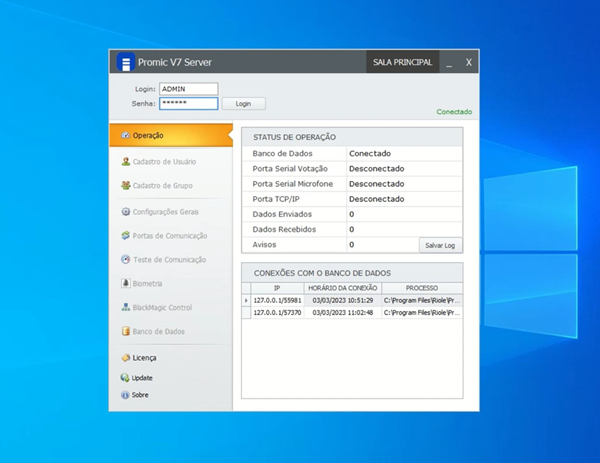Click the Sobre info icon
The image size is (600, 463).
(x=125, y=395)
